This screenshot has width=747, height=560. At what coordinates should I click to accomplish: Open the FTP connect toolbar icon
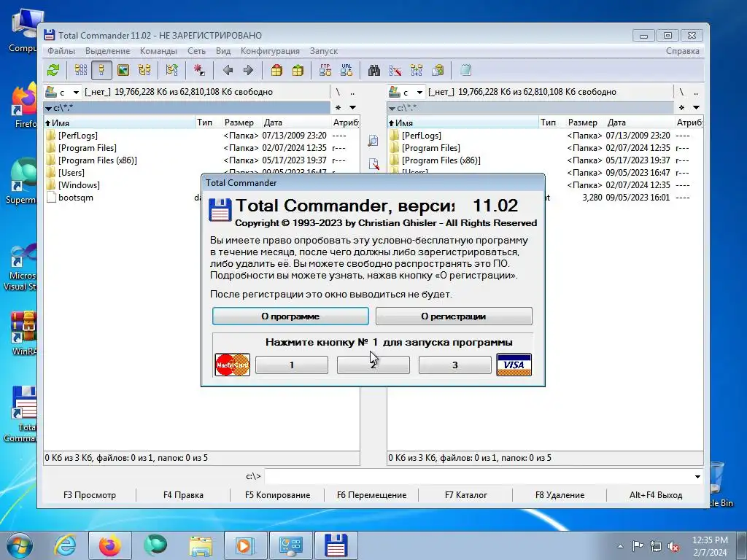pyautogui.click(x=325, y=71)
